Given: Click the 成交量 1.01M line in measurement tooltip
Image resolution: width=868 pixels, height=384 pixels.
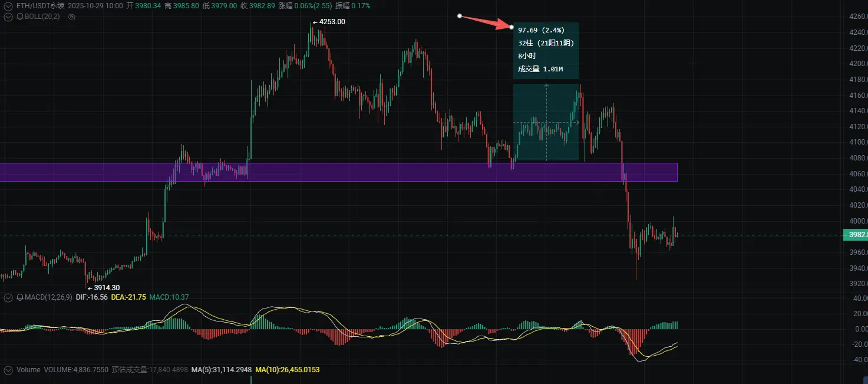Looking at the screenshot, I should coord(540,69).
